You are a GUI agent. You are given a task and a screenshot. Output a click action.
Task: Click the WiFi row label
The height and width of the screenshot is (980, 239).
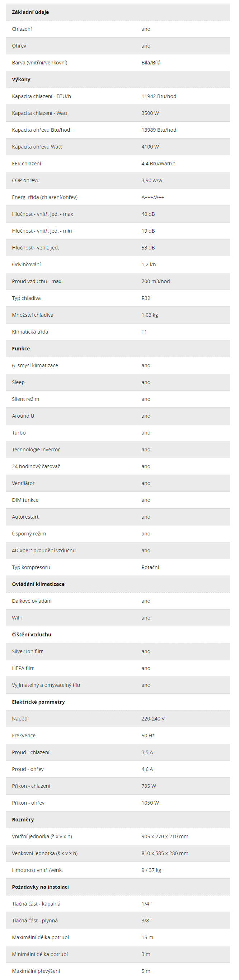(17, 618)
